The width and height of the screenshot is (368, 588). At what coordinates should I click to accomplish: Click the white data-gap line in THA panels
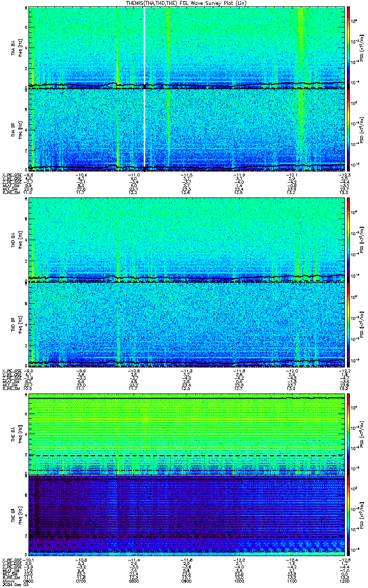(x=145, y=88)
